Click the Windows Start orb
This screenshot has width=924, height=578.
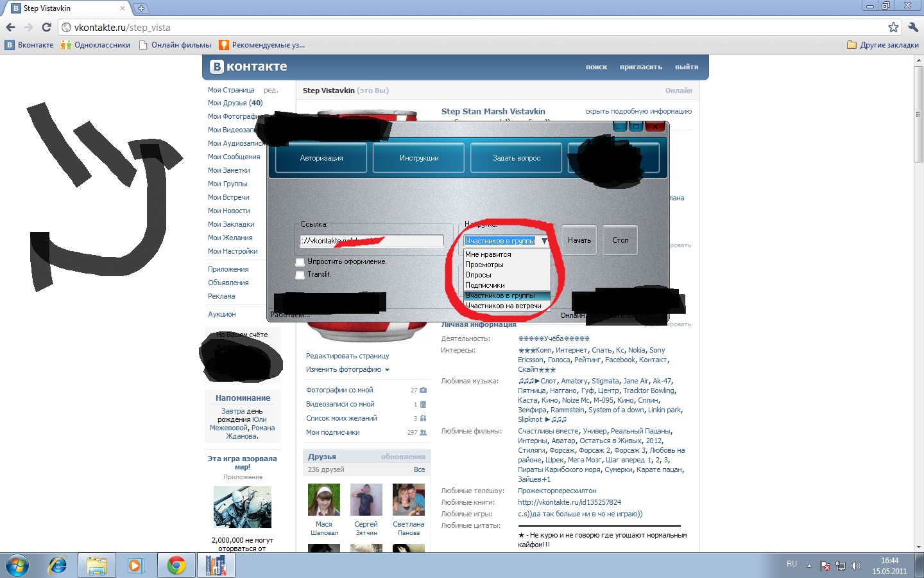[17, 565]
